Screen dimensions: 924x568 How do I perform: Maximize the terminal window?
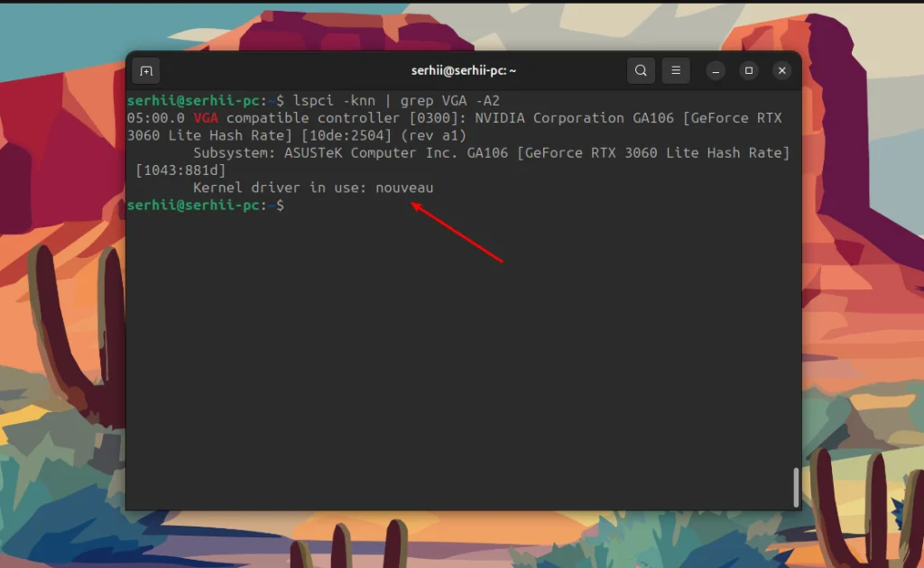point(749,70)
